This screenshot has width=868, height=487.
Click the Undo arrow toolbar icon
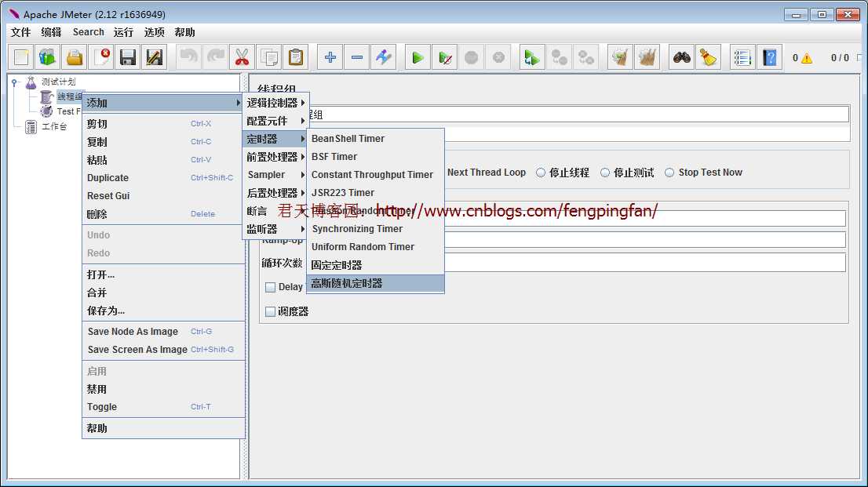pos(189,57)
